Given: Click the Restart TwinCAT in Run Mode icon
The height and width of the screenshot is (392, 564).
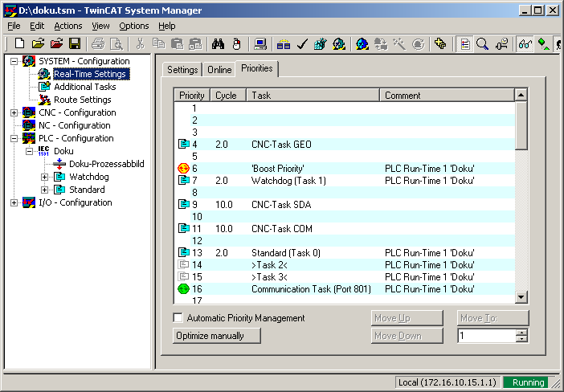Looking at the screenshot, I should [x=338, y=44].
